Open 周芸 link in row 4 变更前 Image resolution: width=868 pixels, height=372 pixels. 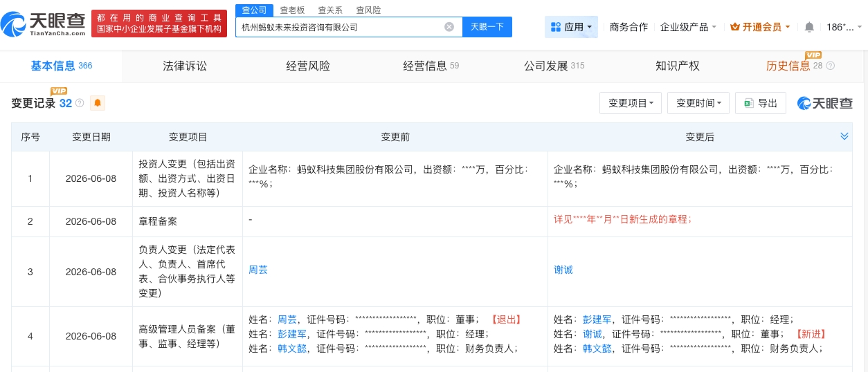click(x=287, y=319)
